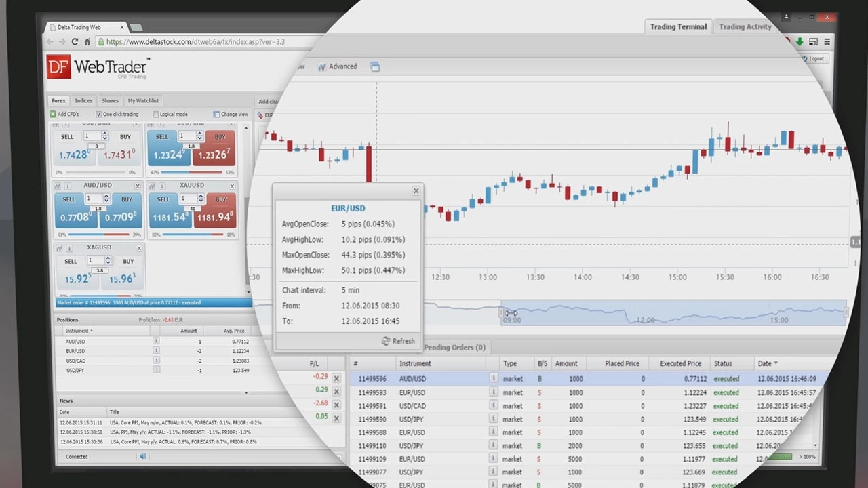The height and width of the screenshot is (488, 868).
Task: Close the AUD/USD quote tile
Action: coord(138,186)
